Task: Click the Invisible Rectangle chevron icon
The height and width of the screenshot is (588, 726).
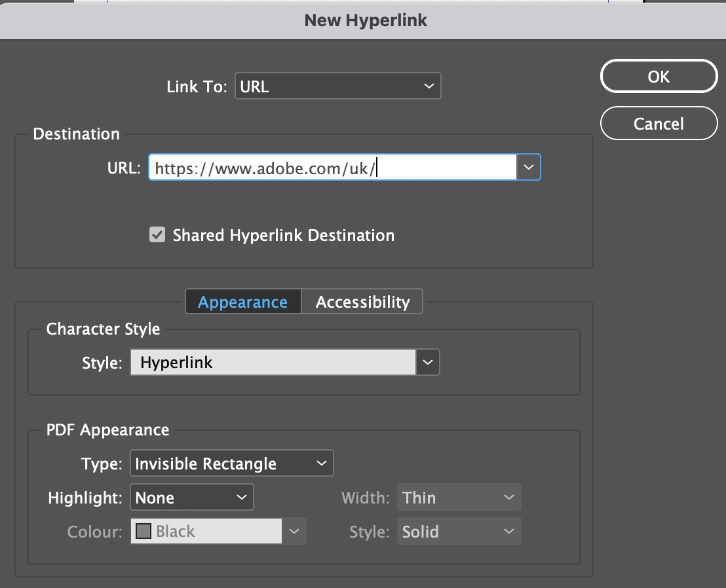Action: click(x=321, y=463)
